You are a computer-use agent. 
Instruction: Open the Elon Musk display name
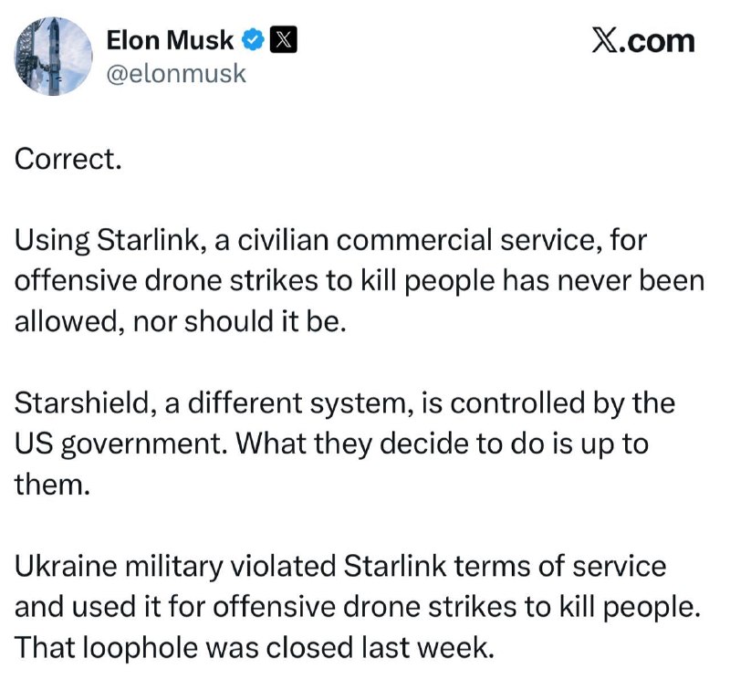(x=170, y=40)
